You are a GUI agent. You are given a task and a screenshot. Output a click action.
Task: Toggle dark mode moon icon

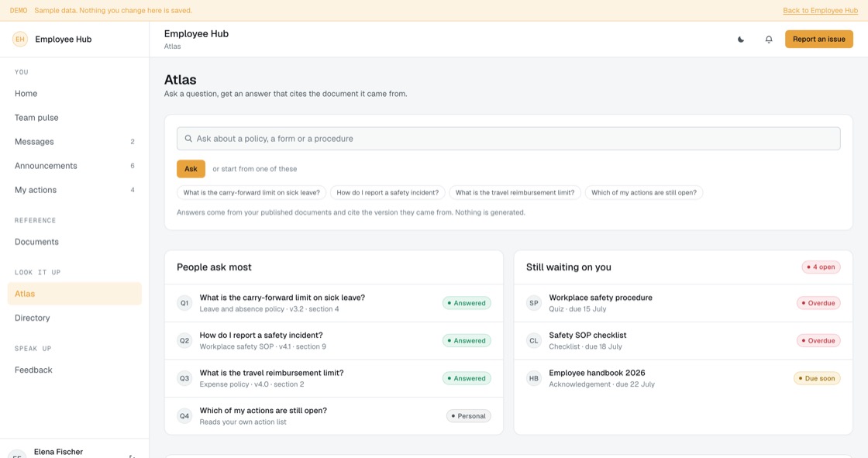pyautogui.click(x=741, y=40)
